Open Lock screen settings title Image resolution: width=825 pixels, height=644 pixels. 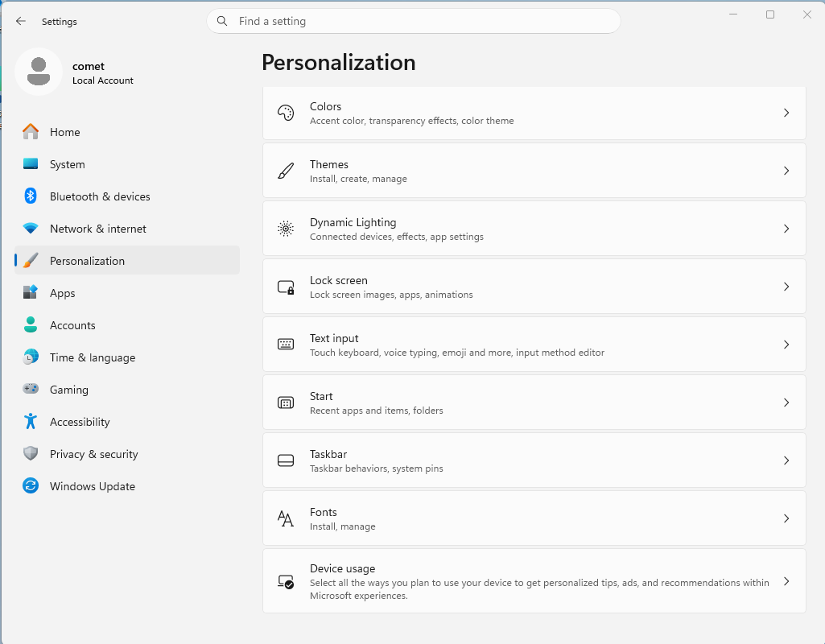coord(338,280)
